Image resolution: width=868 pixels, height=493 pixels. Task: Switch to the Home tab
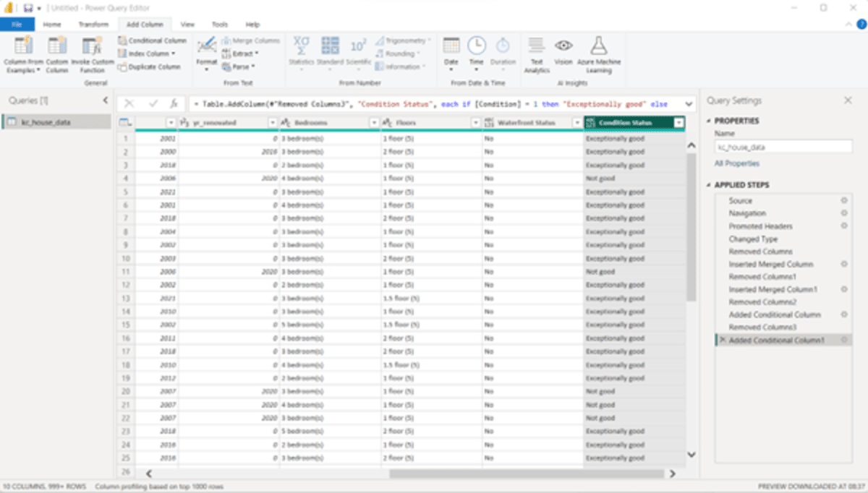click(x=52, y=24)
